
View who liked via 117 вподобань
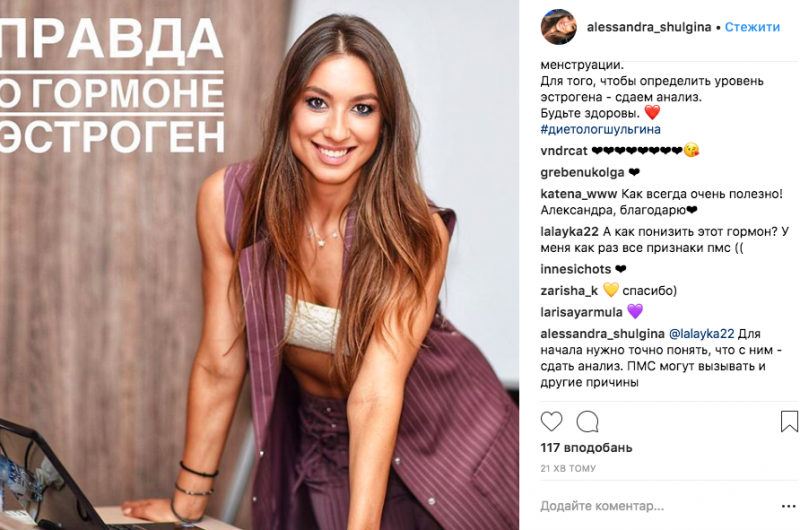[x=586, y=448]
